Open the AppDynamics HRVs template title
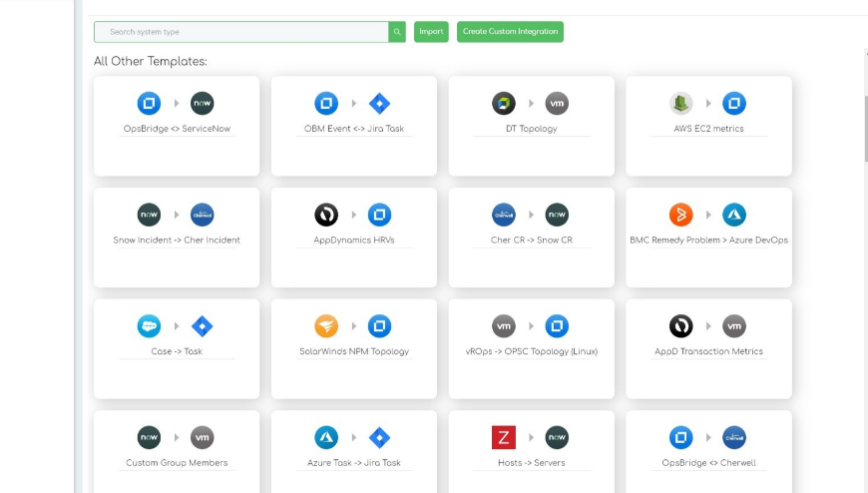This screenshot has width=868, height=493. click(354, 240)
